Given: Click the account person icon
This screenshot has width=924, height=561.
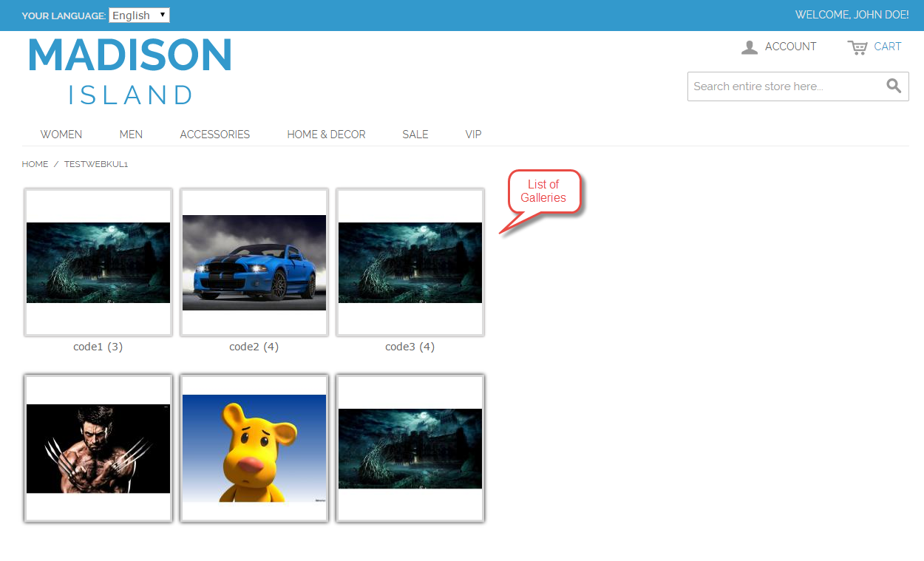Looking at the screenshot, I should pyautogui.click(x=750, y=47).
